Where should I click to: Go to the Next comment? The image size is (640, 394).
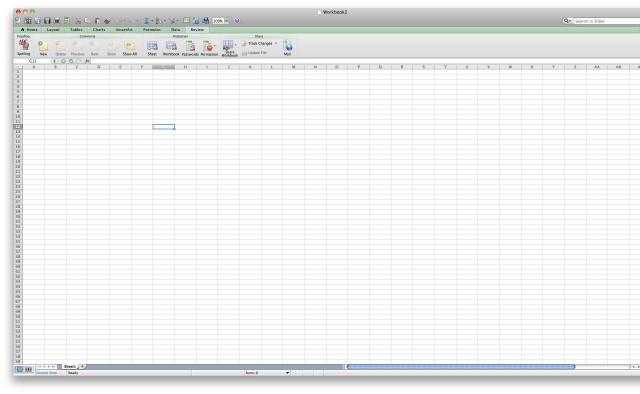94,48
